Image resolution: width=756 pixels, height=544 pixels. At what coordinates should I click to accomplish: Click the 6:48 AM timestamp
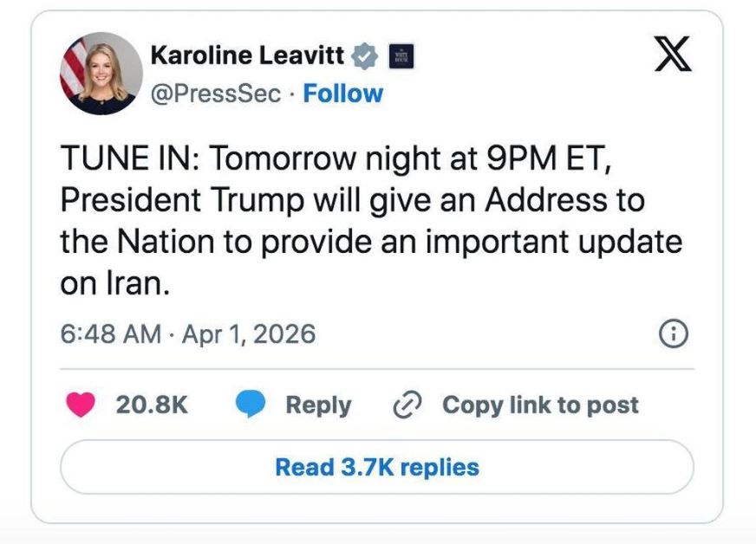coord(110,334)
